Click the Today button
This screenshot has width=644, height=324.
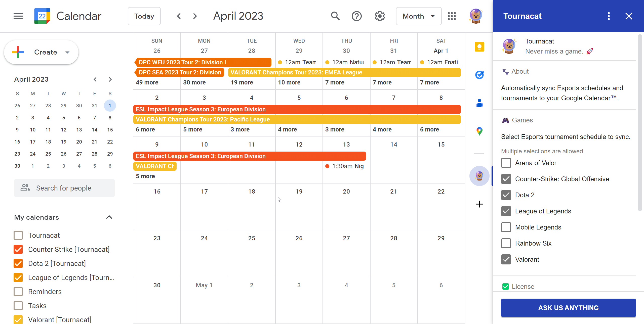click(x=144, y=16)
